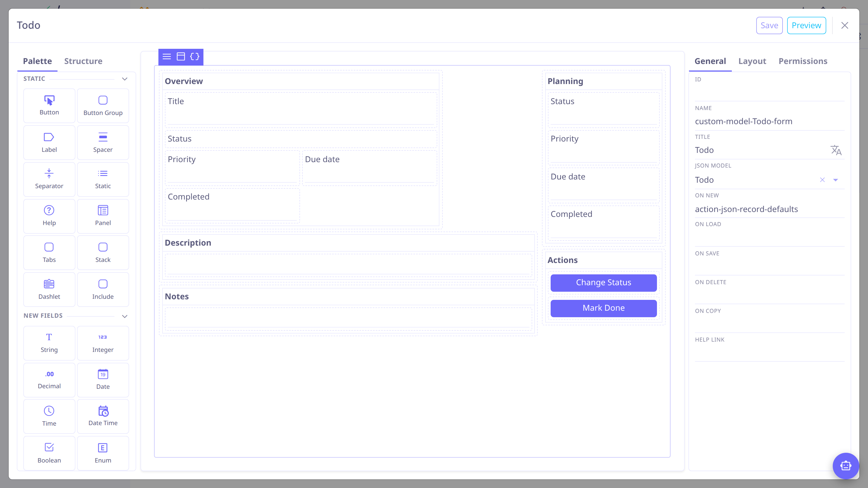The width and height of the screenshot is (868, 488).
Task: Select the Spacer widget
Action: pos(103,142)
